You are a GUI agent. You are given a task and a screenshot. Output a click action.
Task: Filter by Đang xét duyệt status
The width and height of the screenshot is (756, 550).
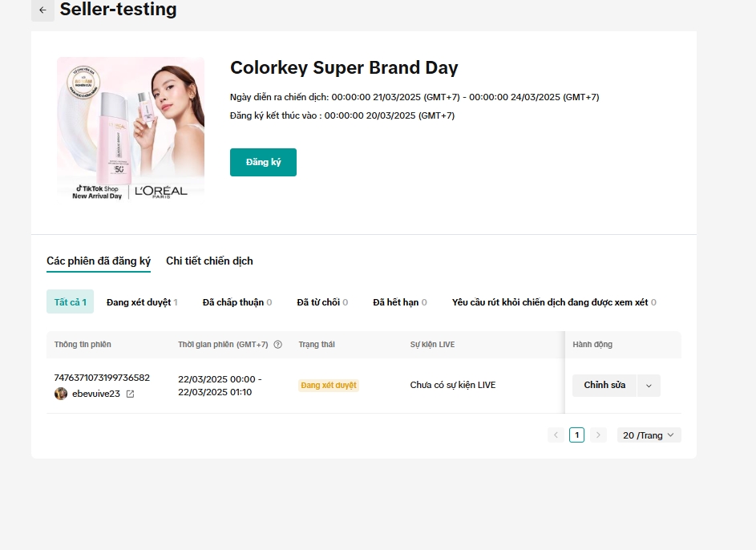pyautogui.click(x=142, y=302)
